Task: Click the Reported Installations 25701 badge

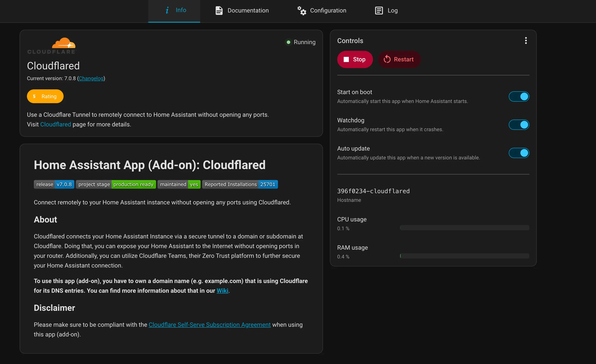Action: coord(240,184)
